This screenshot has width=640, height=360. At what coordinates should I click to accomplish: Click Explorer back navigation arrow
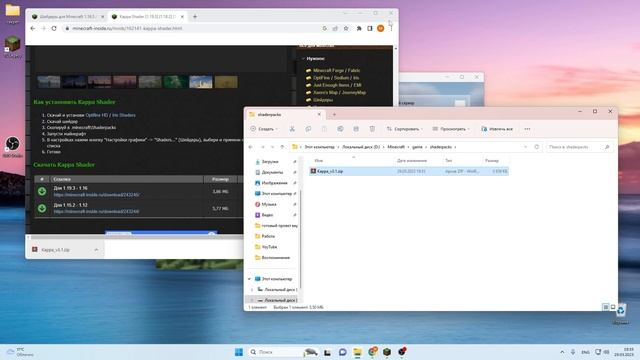point(251,147)
